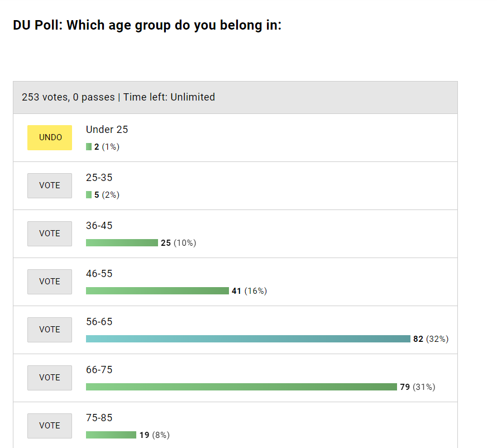Vote for the 46-55 age group
The height and width of the screenshot is (448, 497).
[50, 282]
